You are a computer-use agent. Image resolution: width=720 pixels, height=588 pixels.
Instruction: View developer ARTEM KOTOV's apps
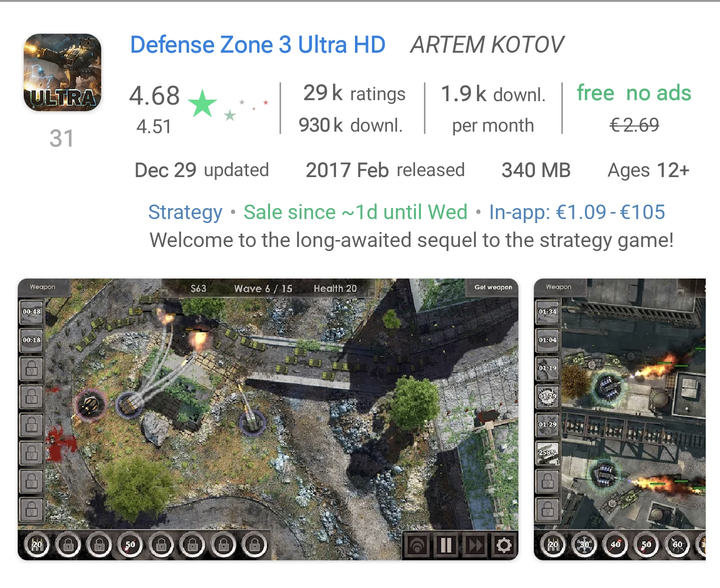[x=487, y=45]
